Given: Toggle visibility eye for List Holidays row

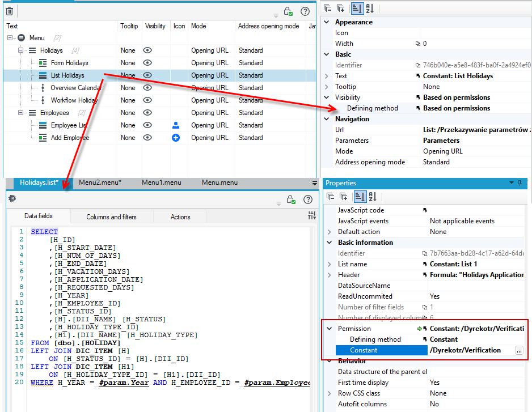Looking at the screenshot, I should (147, 75).
